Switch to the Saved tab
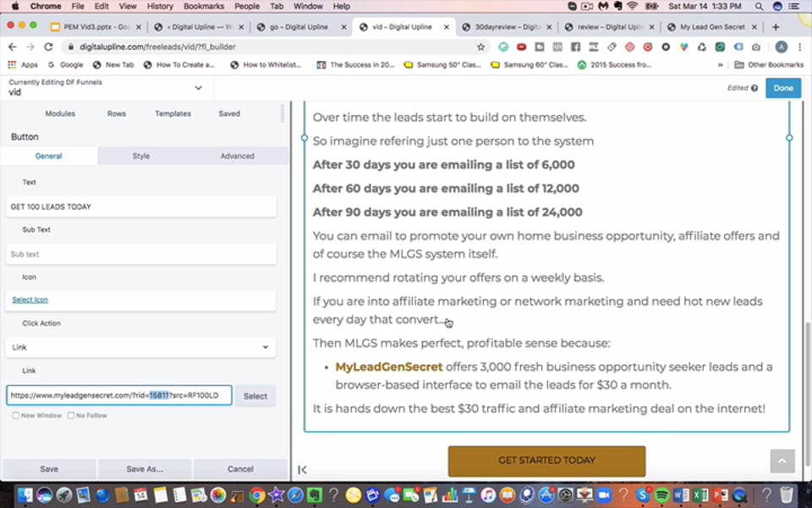 coord(229,113)
